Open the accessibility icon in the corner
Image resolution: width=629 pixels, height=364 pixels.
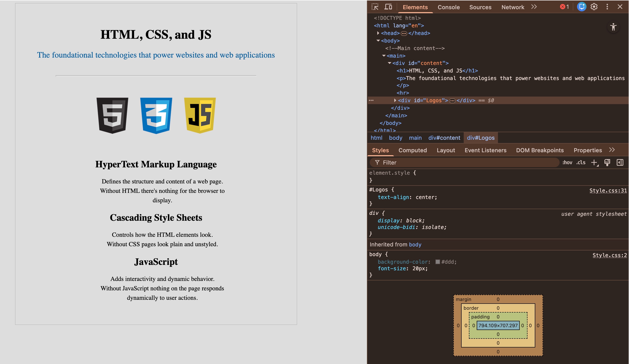tap(613, 27)
